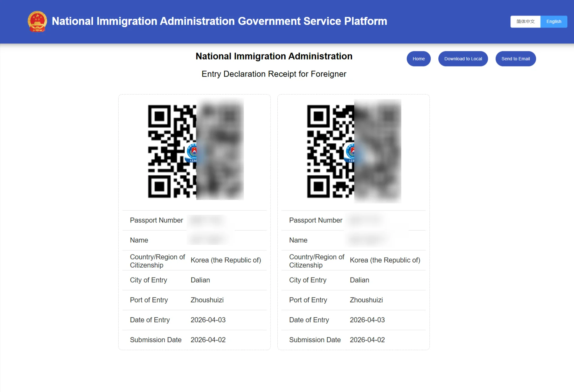Click Korea (the Republic of) in left receipt
574x392 pixels.
point(226,260)
